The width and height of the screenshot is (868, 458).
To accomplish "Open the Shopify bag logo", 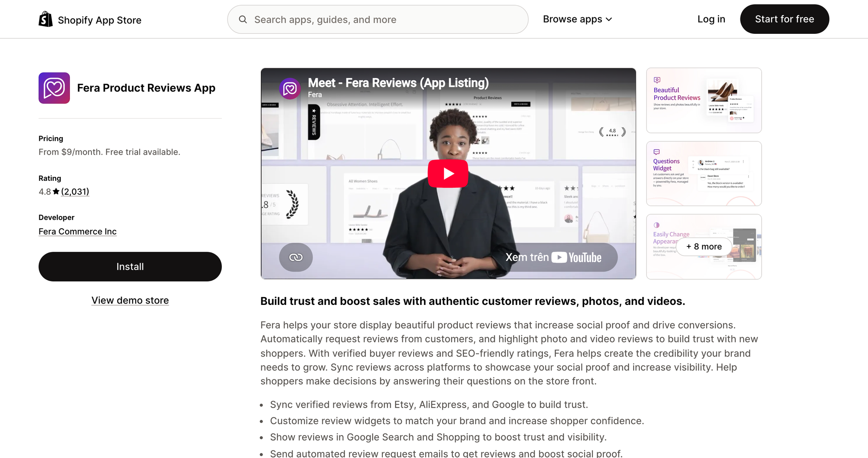I will 46,19.
